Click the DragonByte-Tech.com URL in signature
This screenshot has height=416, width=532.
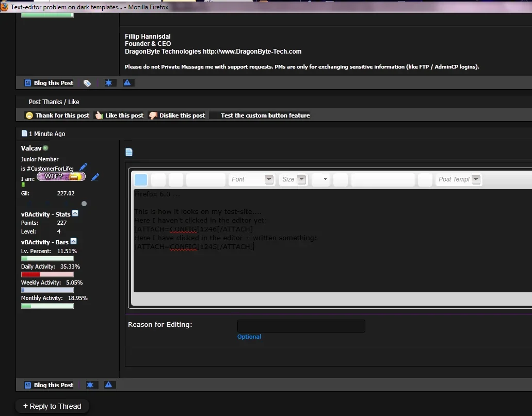point(252,51)
